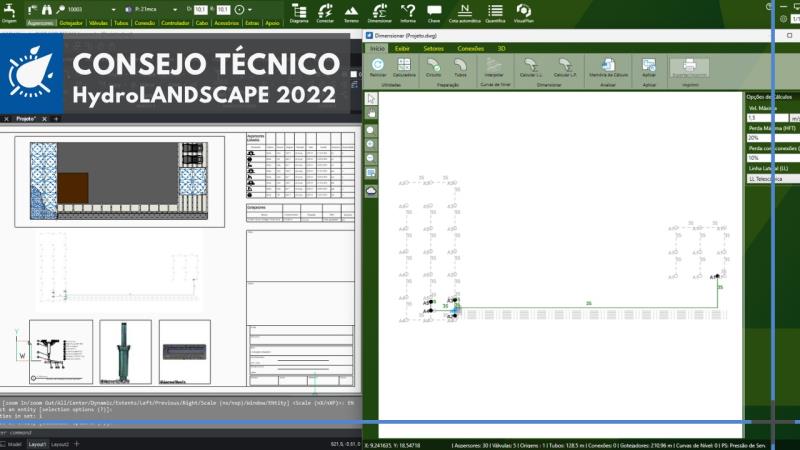Open Memória de Cálculo report
This screenshot has width=800, height=450.
(x=608, y=67)
